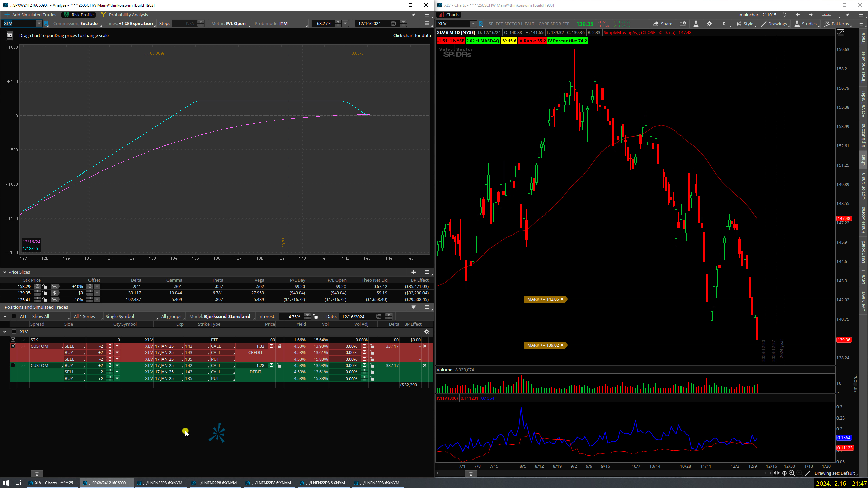Collapse the Price Slices section
Screen dimensions: 868x488
pyautogui.click(x=5, y=272)
